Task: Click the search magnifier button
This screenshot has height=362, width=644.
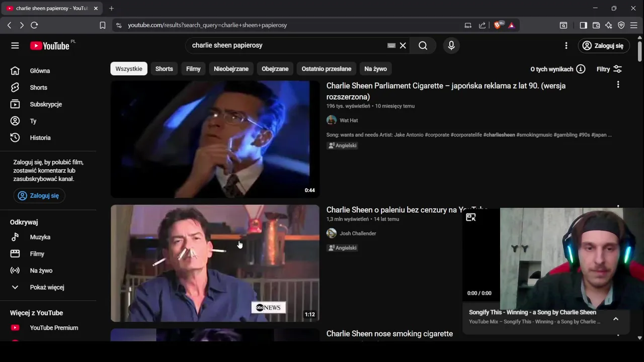Action: [x=423, y=46]
